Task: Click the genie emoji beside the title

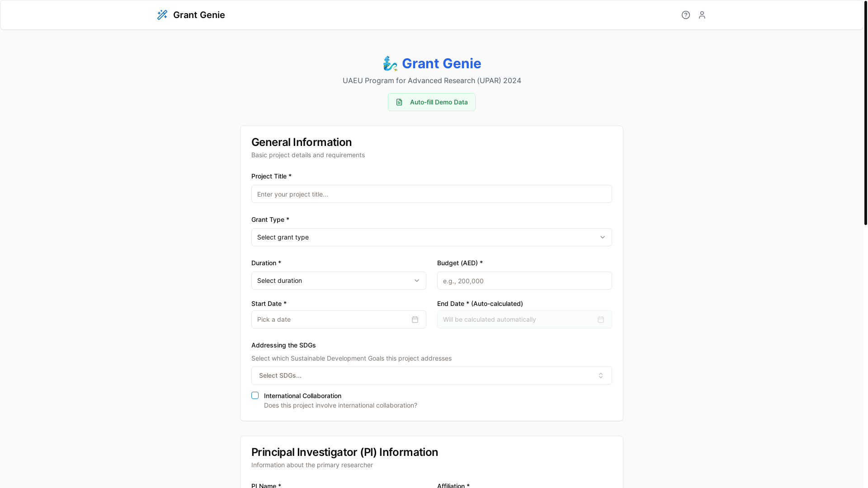Action: coord(390,64)
